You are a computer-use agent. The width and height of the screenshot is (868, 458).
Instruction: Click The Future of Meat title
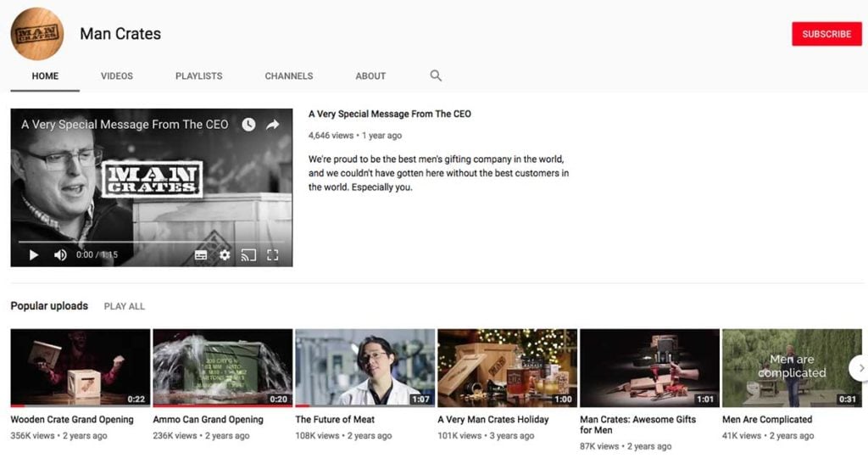click(x=335, y=420)
